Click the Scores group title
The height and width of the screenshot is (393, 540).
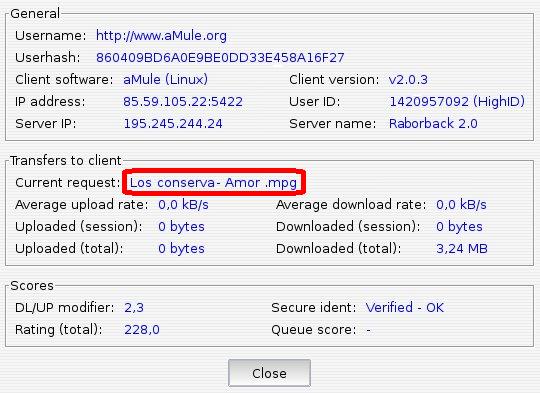tap(32, 286)
